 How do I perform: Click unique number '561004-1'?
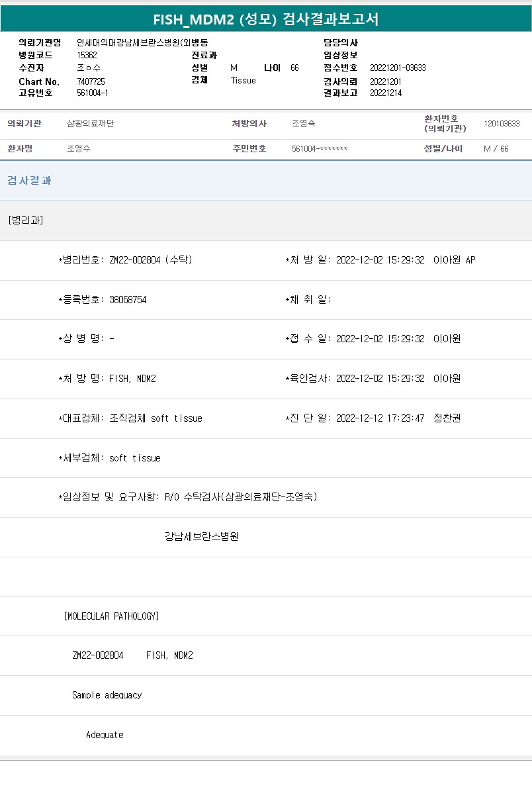[93, 93]
